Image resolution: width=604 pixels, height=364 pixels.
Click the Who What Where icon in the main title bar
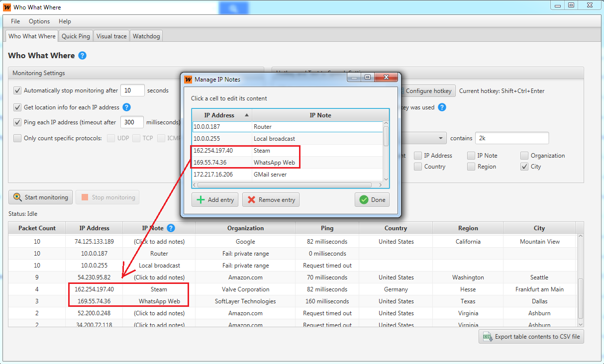point(7,7)
